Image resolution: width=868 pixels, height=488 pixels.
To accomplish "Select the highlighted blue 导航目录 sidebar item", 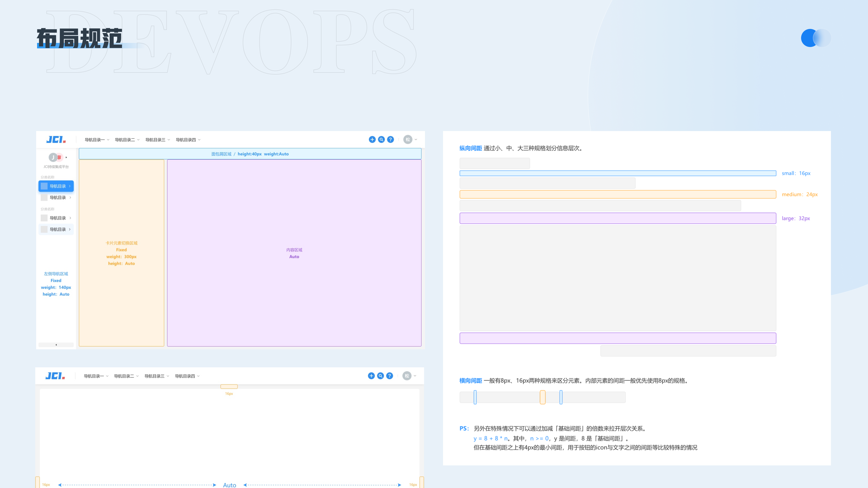I will click(x=56, y=186).
